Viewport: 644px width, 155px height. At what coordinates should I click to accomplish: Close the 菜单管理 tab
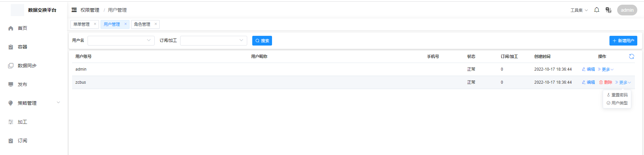[x=95, y=24]
